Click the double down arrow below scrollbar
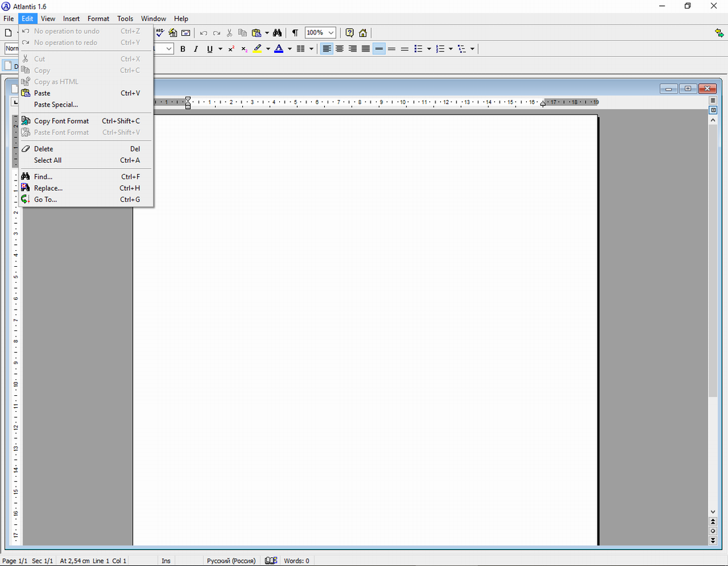Viewport: 728px width, 566px height. coord(713,540)
